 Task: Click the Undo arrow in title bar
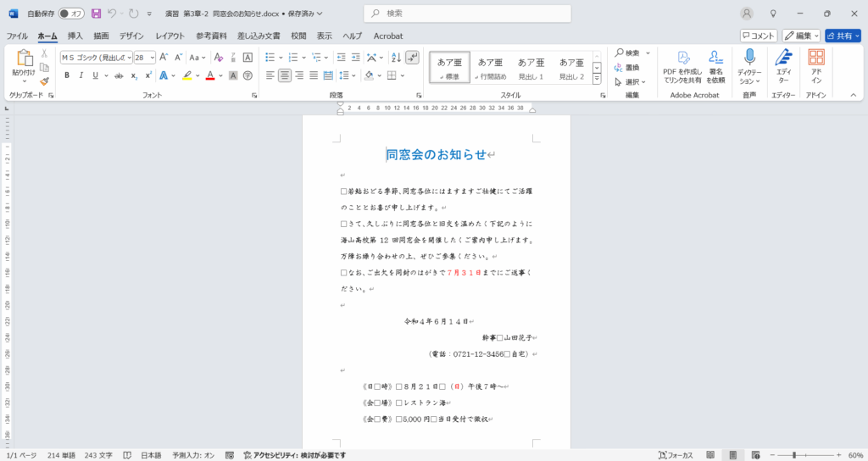(x=113, y=14)
